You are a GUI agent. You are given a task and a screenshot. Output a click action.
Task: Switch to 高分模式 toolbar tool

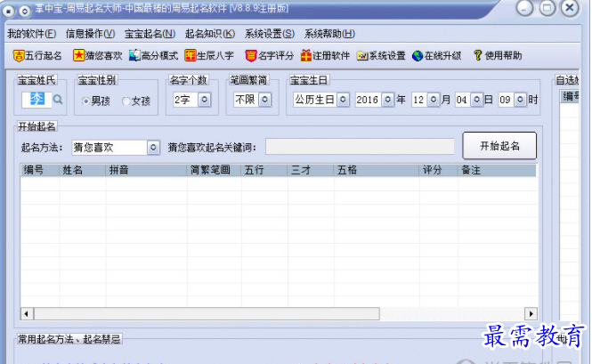[153, 56]
